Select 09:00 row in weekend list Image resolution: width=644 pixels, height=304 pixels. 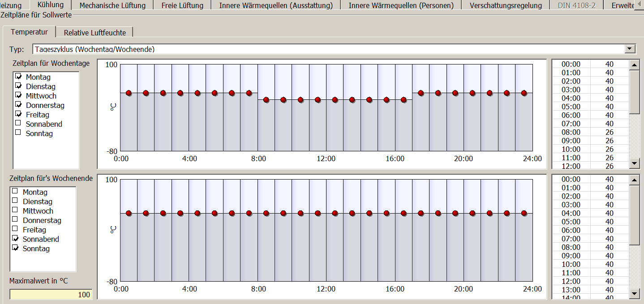point(590,256)
